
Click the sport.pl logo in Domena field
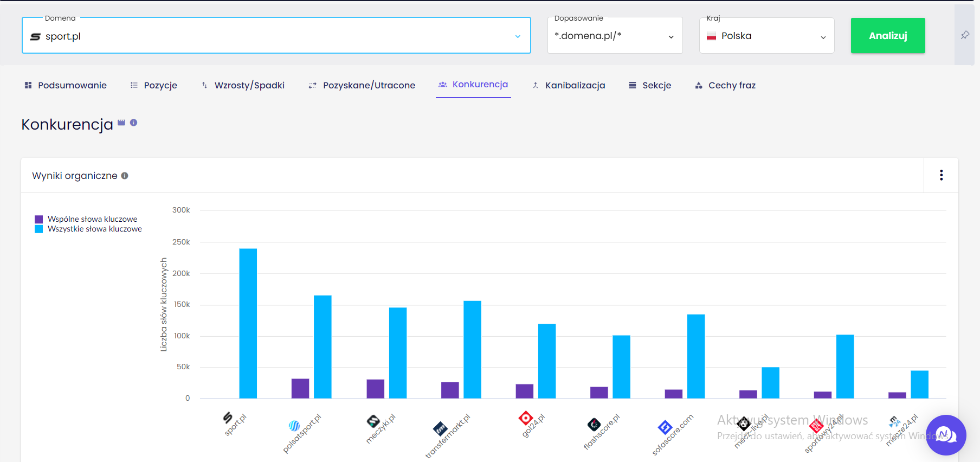(35, 36)
